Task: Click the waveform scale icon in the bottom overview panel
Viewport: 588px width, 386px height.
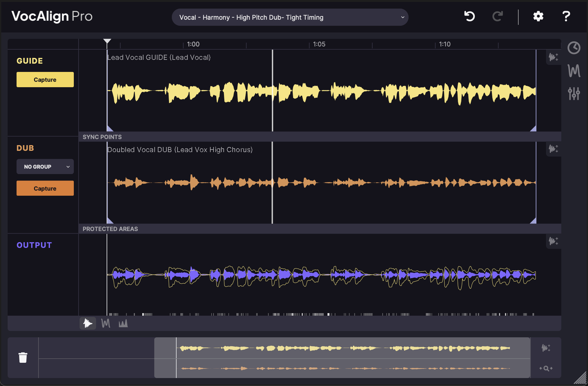Action: [546, 348]
